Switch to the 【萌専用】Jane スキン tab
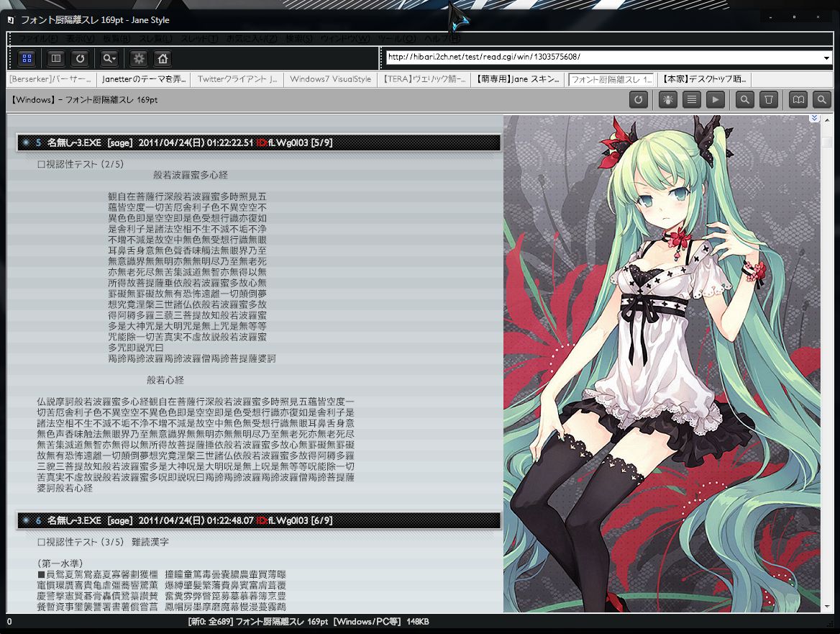The image size is (840, 634). pos(518,79)
